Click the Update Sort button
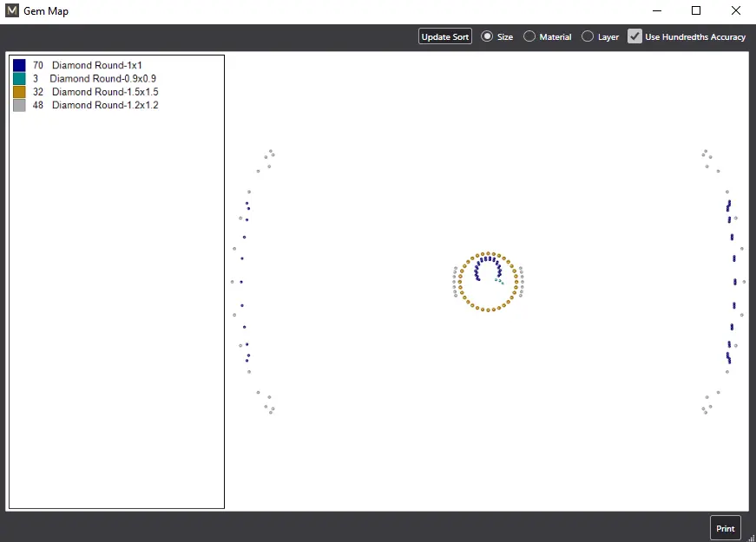Viewport: 756px width, 542px height. point(444,36)
